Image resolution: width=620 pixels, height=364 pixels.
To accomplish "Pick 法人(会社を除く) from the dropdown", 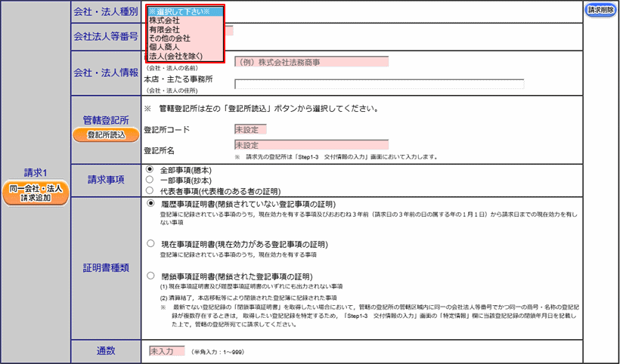I will (x=185, y=56).
